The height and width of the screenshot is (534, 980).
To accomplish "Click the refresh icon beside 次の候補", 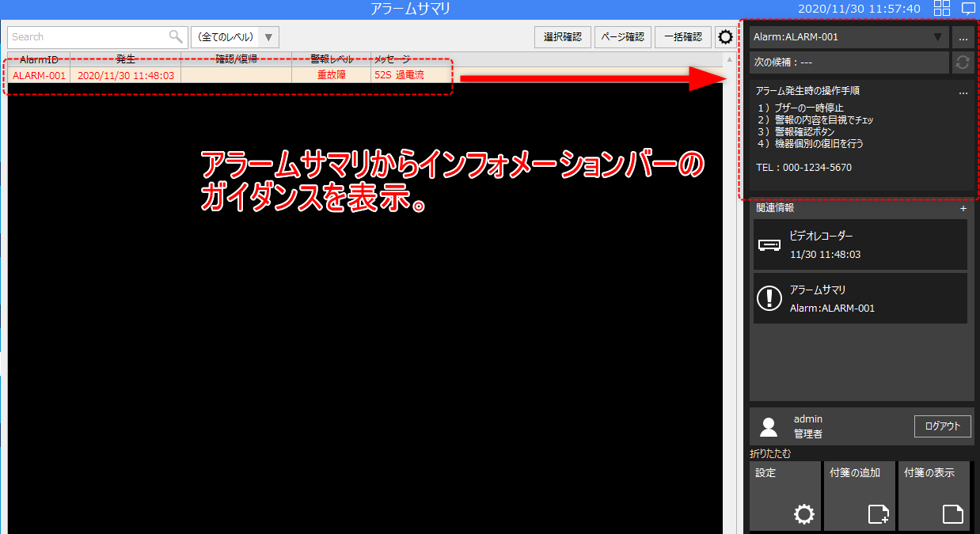I will pos(963,62).
